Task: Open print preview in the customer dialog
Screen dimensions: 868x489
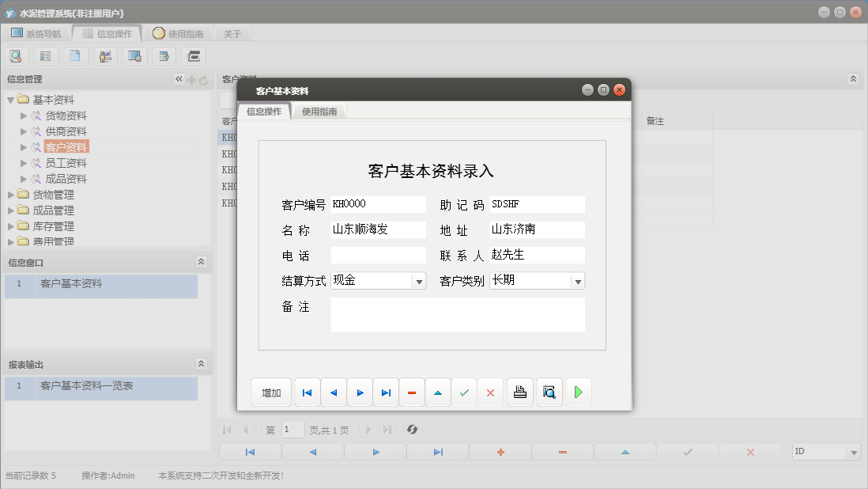Action: (549, 392)
